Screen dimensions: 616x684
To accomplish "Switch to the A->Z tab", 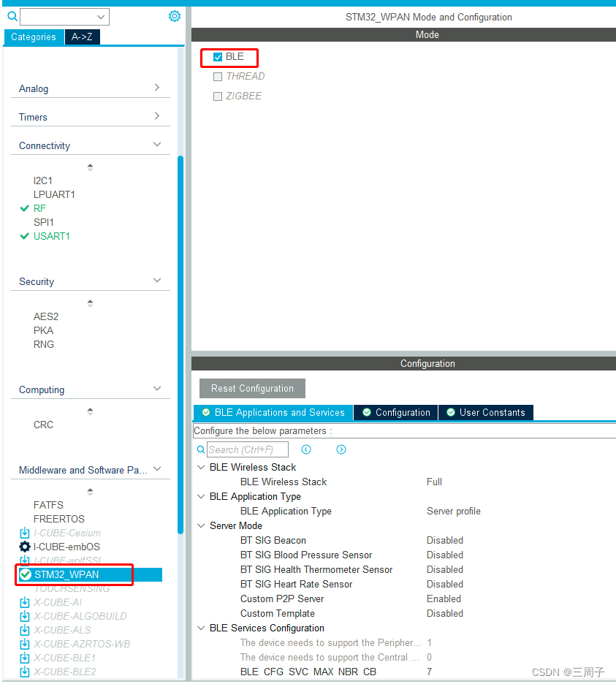I will tap(83, 37).
